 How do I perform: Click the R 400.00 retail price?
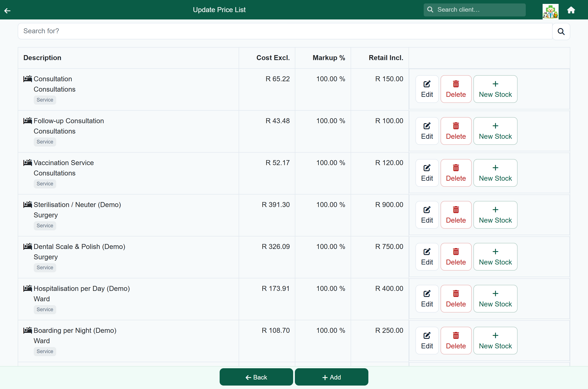[389, 289]
